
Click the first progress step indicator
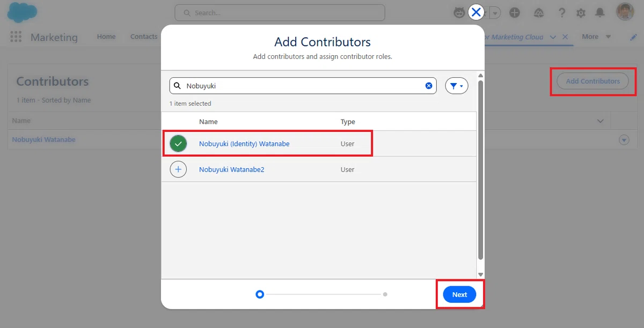point(260,294)
